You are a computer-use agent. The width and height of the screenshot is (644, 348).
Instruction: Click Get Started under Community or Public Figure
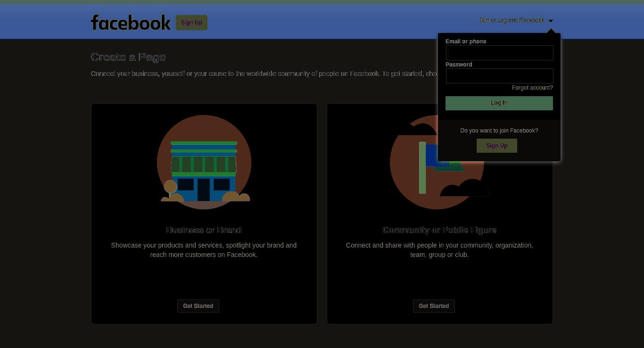tap(434, 306)
